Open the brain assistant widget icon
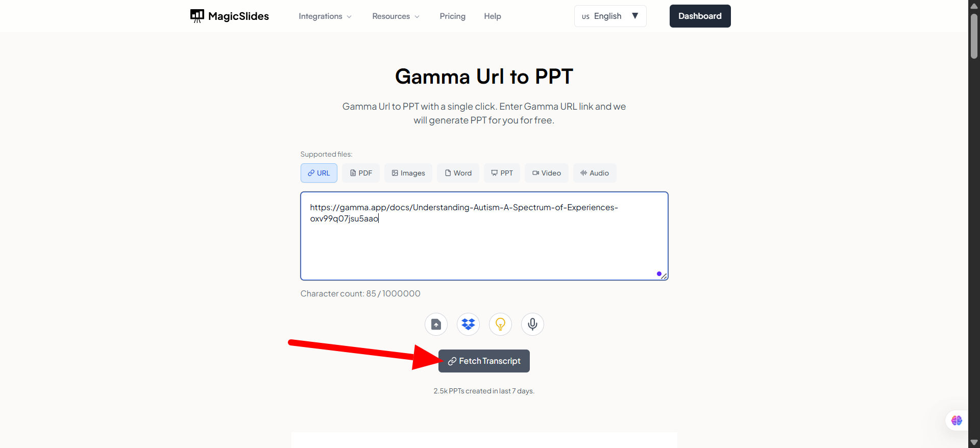 point(957,420)
